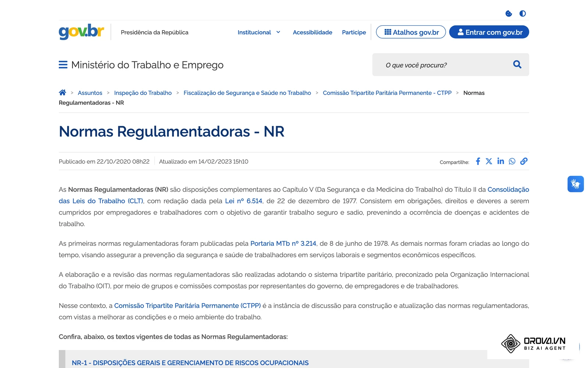Copy page link icon
This screenshot has height=368, width=588.
pyautogui.click(x=524, y=161)
